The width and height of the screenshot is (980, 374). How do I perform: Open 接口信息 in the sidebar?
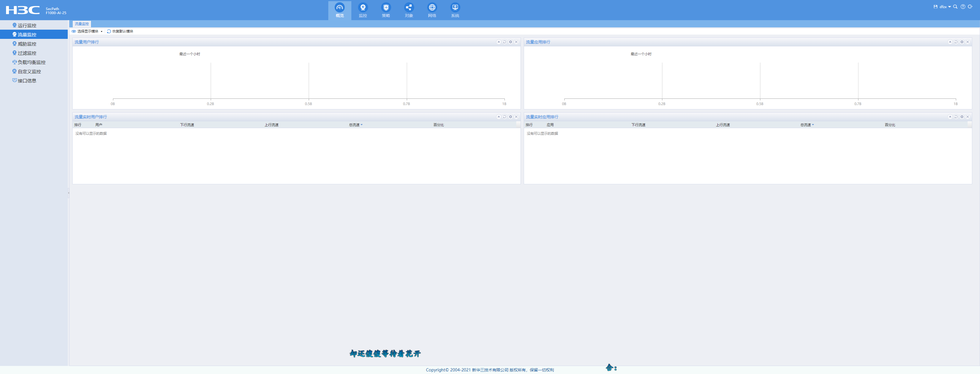(27, 81)
